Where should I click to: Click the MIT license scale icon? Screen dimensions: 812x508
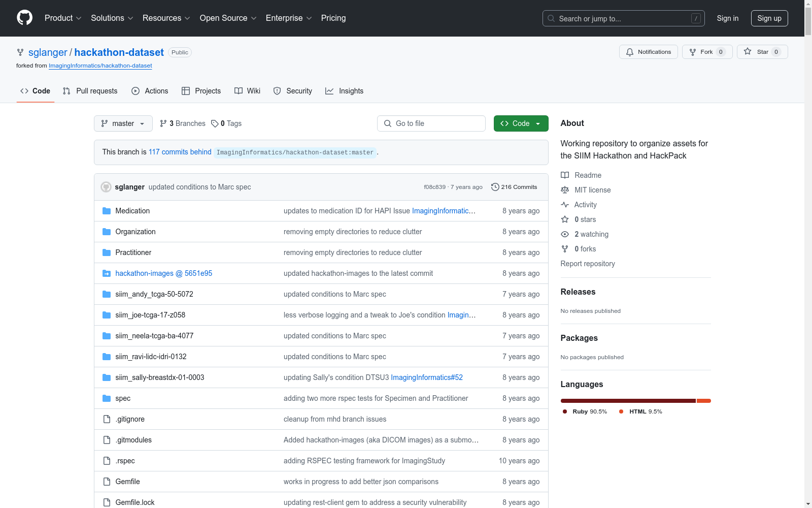click(x=565, y=190)
